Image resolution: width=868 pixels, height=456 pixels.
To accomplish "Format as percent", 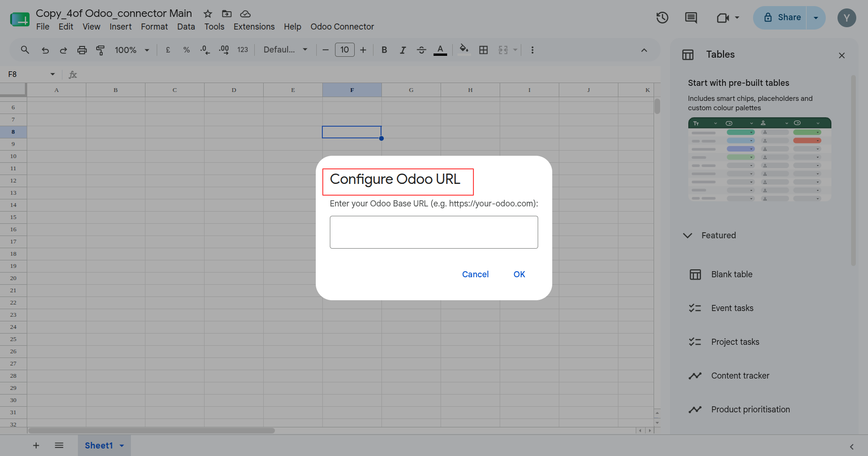I will coord(186,50).
